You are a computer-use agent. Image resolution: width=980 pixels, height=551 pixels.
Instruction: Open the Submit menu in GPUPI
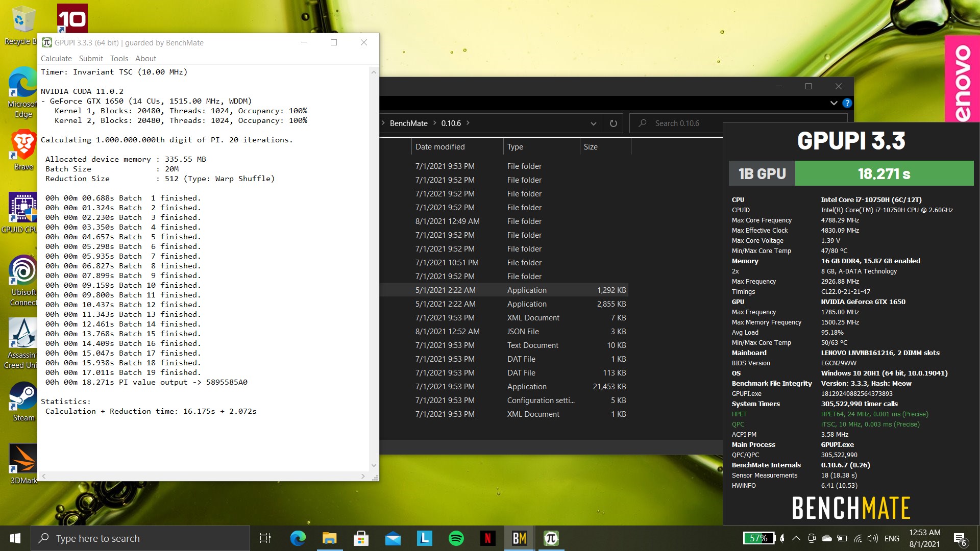tap(91, 59)
